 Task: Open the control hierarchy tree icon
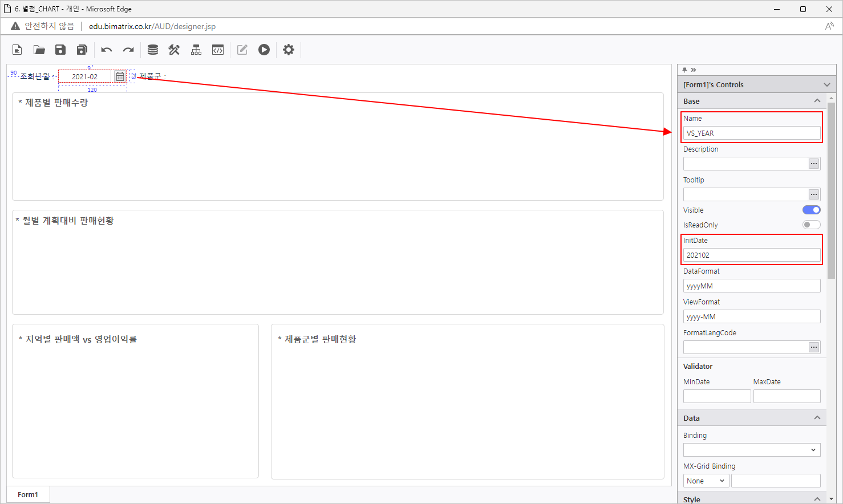(x=196, y=50)
